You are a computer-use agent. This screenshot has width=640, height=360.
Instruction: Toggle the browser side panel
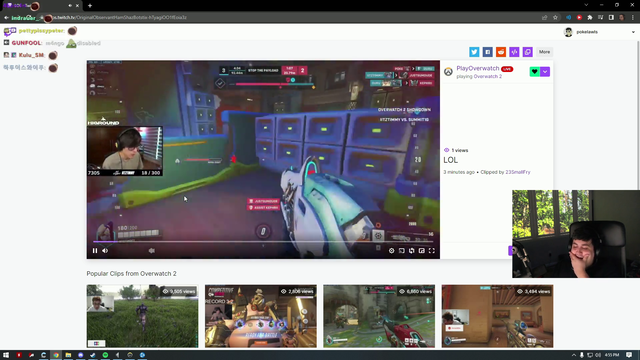pos(611,18)
